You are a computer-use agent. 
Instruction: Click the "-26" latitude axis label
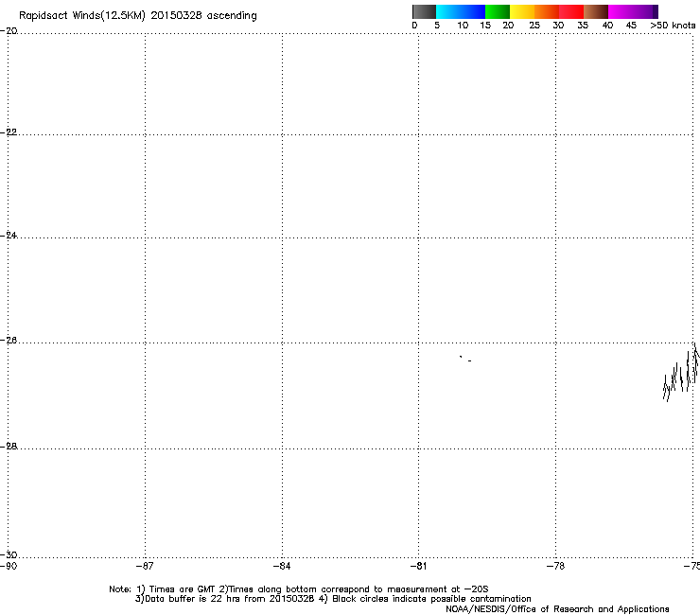(x=9, y=341)
